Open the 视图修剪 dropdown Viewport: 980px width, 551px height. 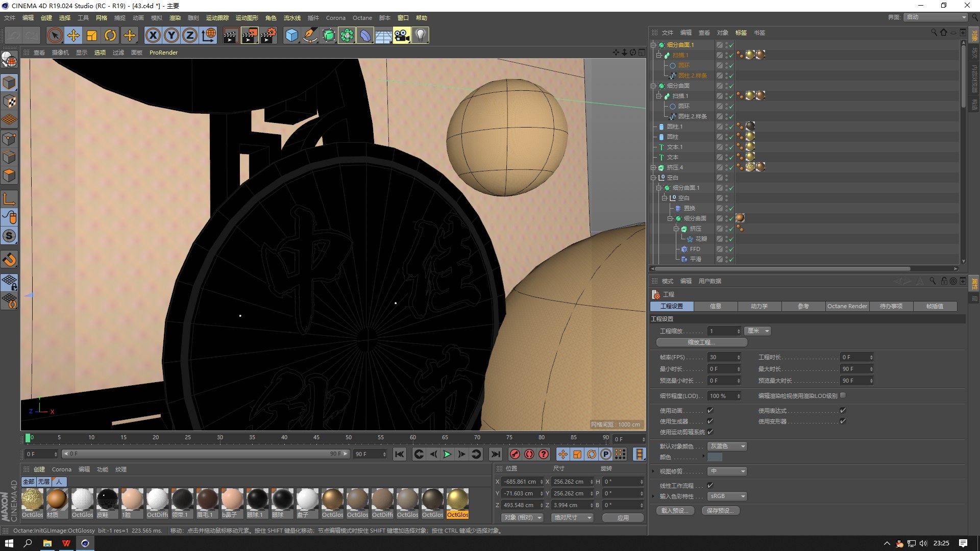coord(727,471)
